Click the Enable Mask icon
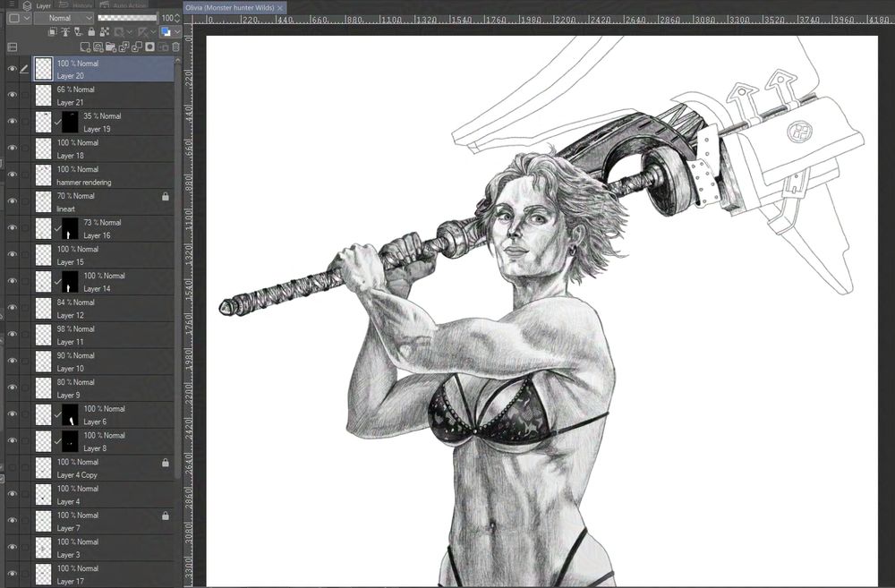This screenshot has height=588, width=895. coord(119,32)
